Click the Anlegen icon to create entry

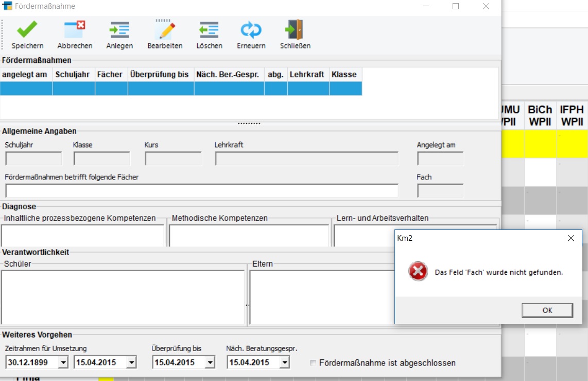coord(119,29)
